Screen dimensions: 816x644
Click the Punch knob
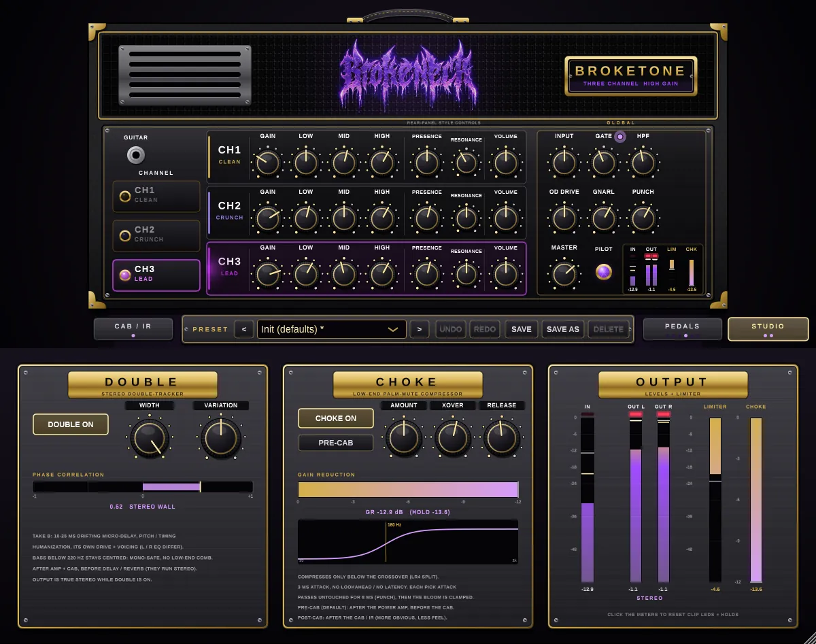point(643,219)
